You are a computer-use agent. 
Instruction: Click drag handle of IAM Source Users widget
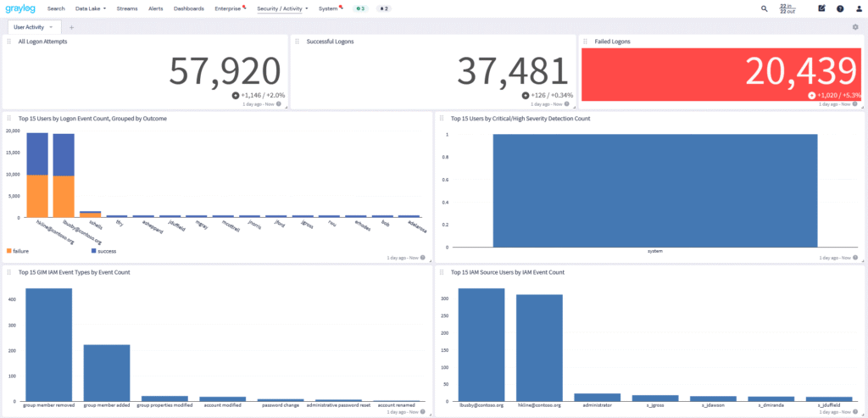click(442, 272)
